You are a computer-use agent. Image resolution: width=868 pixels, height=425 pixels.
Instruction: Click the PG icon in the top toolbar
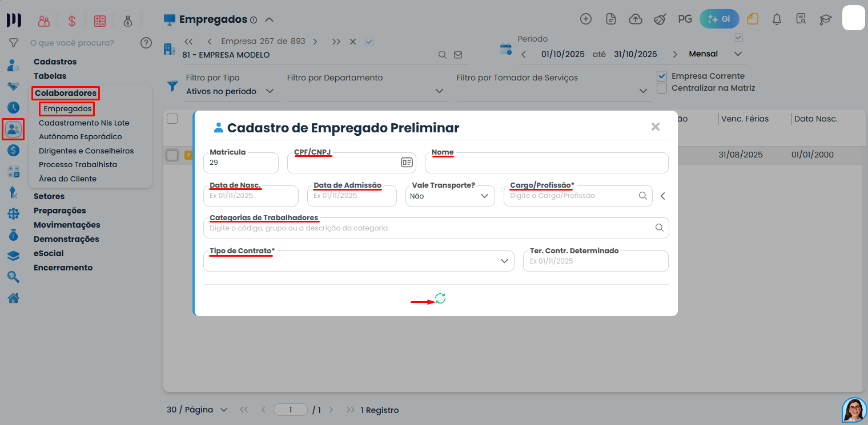[685, 18]
